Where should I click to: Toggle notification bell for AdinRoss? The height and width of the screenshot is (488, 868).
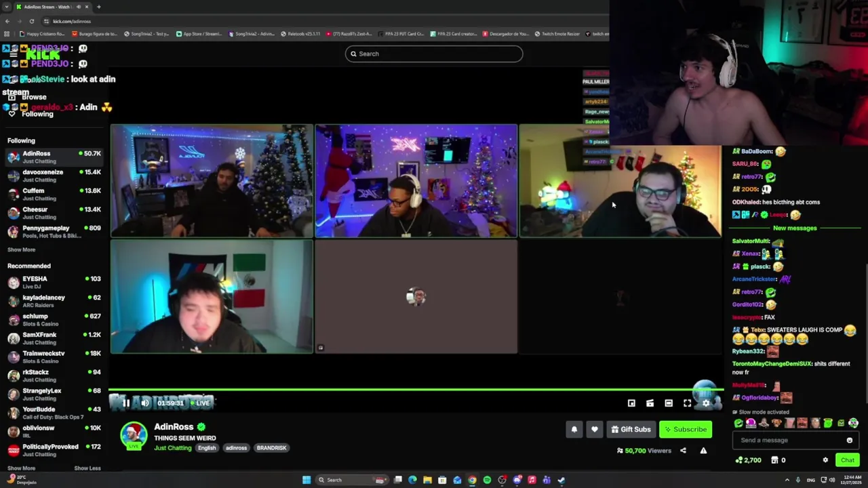(x=574, y=429)
